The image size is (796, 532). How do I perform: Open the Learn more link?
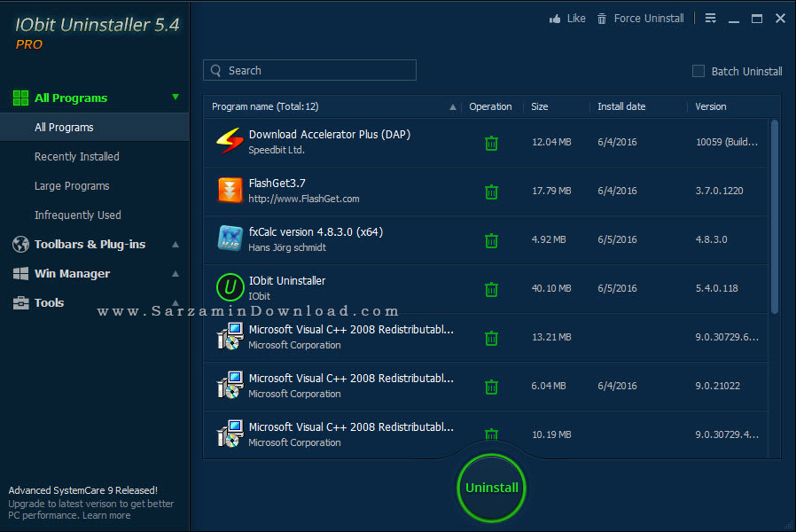(x=106, y=515)
